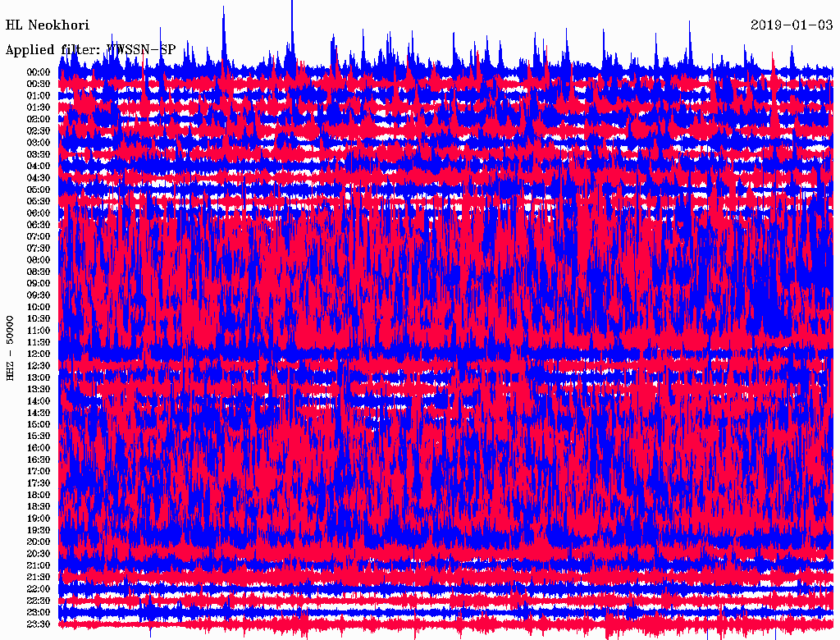The height and width of the screenshot is (640, 840).
Task: Select the 19:00 time label
Action: 38,519
